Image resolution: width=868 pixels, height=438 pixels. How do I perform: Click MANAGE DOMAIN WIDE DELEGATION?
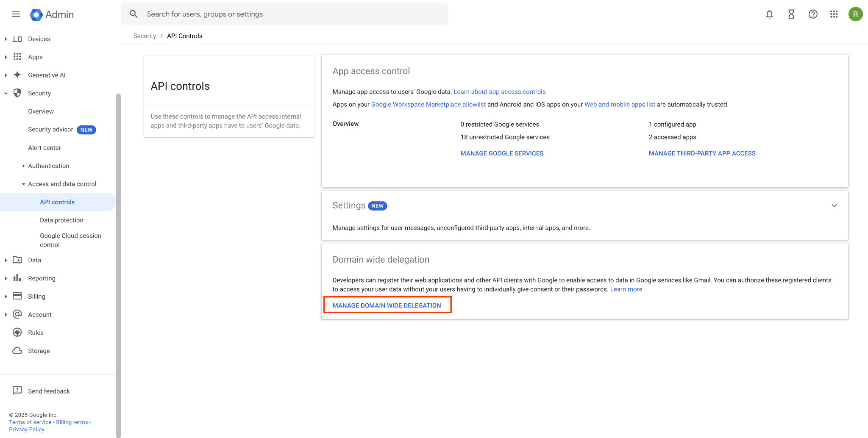(387, 305)
